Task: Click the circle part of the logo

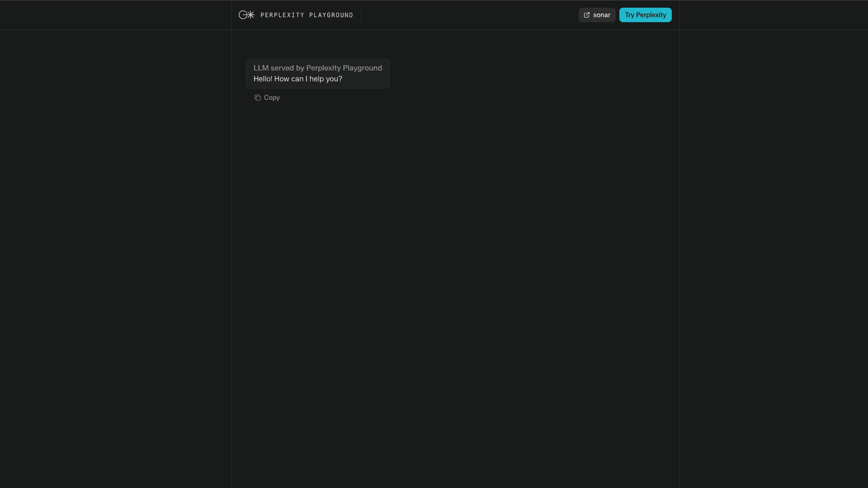Action: (x=242, y=15)
